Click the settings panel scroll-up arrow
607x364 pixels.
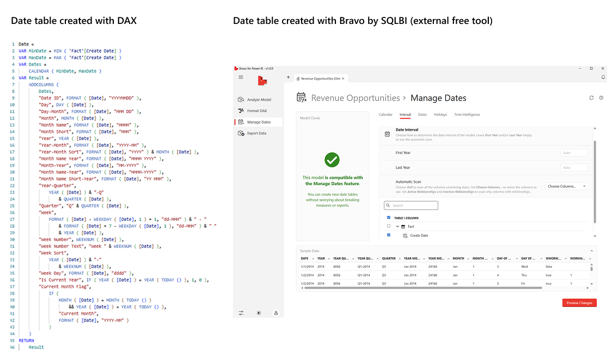pos(594,128)
